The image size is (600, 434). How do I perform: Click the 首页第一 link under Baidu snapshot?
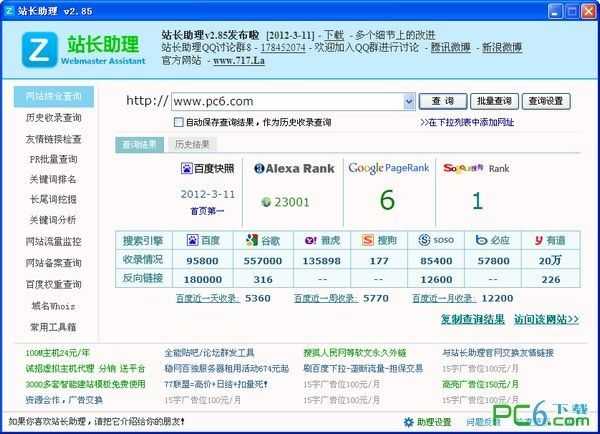[207, 211]
